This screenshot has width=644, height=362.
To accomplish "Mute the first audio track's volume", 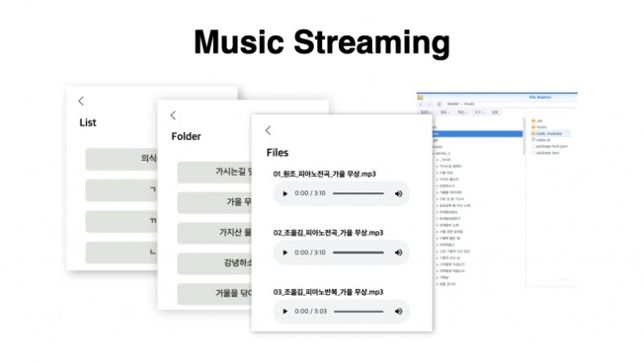I will pyautogui.click(x=398, y=193).
